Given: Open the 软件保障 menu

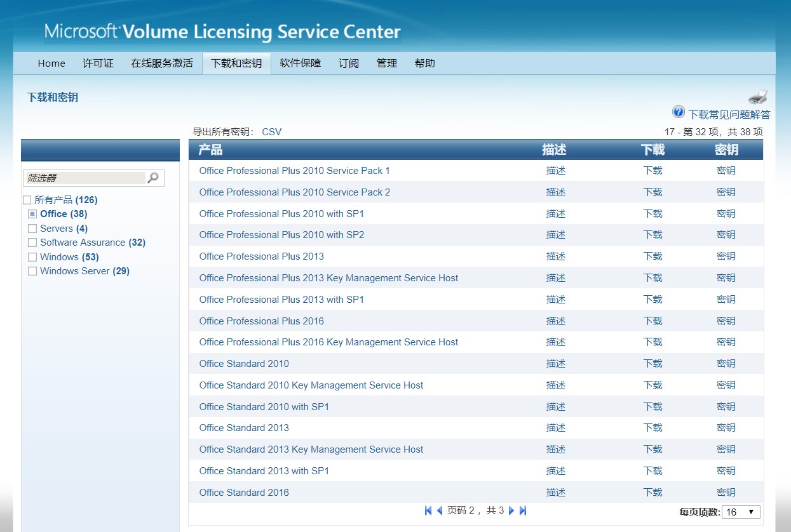Looking at the screenshot, I should pyautogui.click(x=300, y=63).
